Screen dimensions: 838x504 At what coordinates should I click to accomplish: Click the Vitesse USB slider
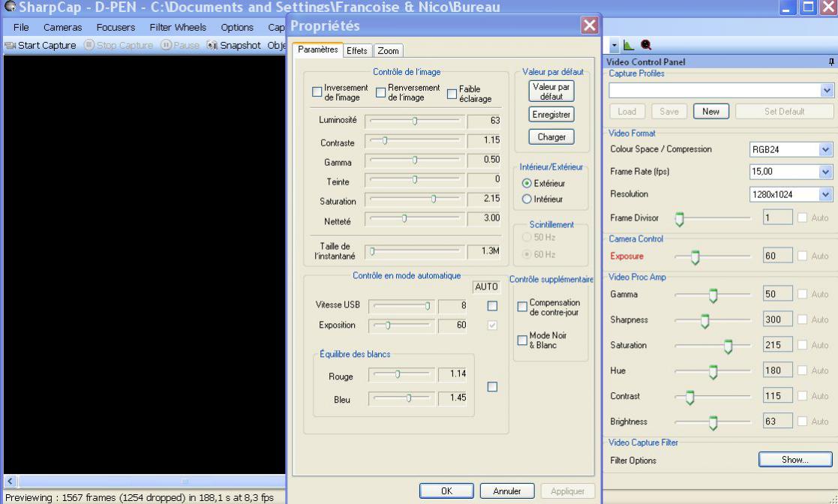401,306
